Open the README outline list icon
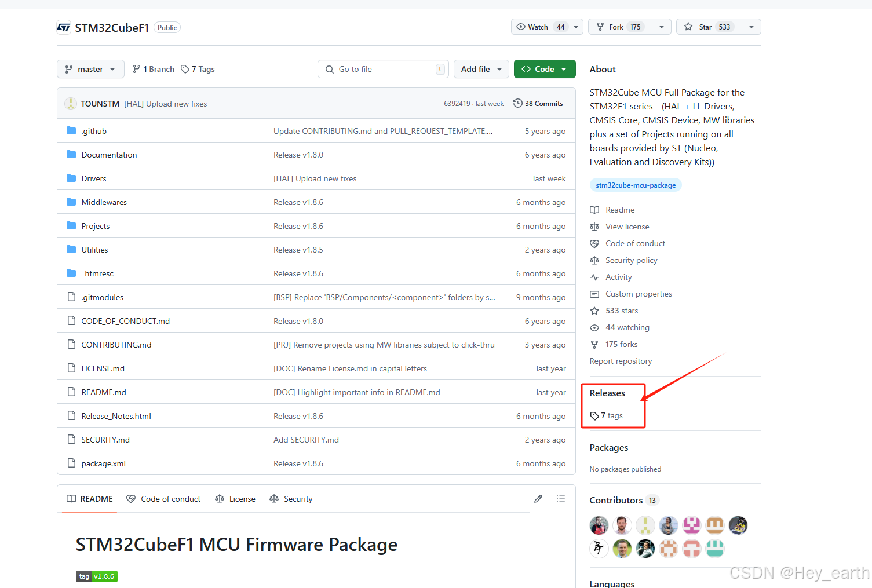 (x=561, y=499)
